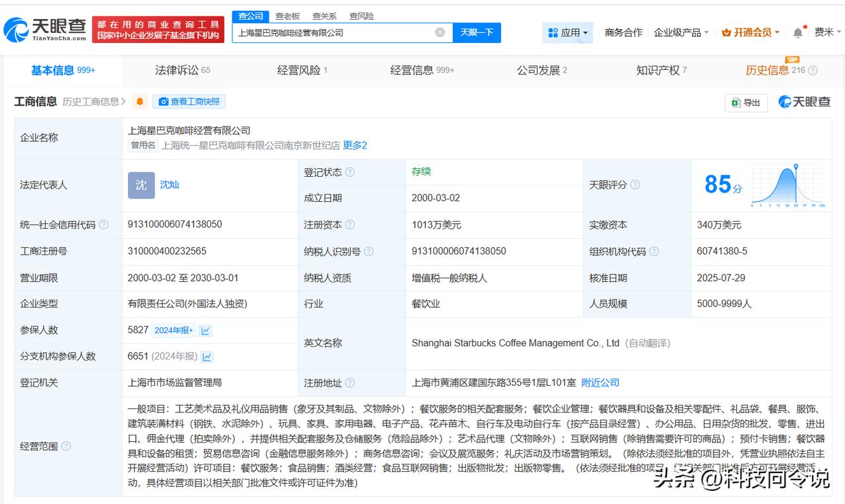The image size is (845, 504).
Task: Click the orange alert bell beside 历史工商信息
Action: coord(140,102)
